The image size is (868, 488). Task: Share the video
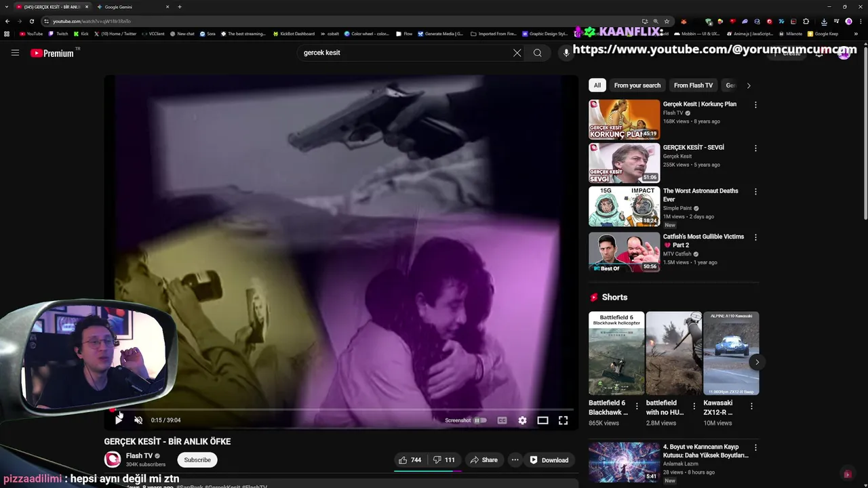click(484, 460)
